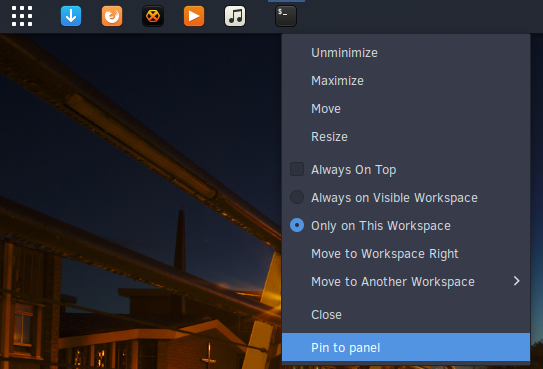Open the black and orange X app icon
543x369 pixels.
tap(153, 16)
